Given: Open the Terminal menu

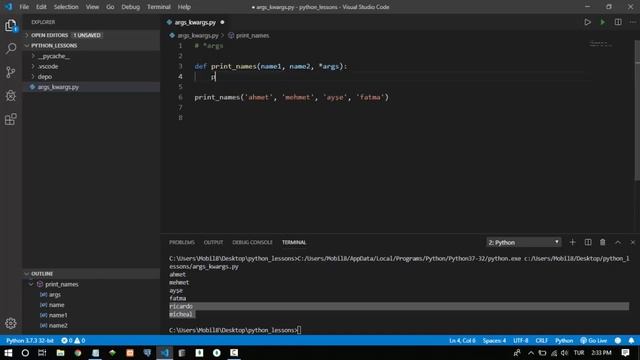Looking at the screenshot, I should 159,7.
